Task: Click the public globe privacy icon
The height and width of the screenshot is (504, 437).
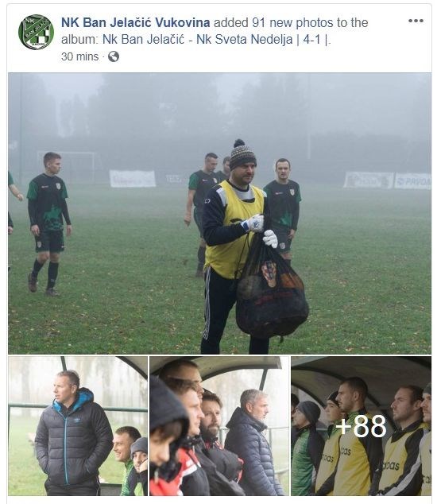Action: pos(114,56)
